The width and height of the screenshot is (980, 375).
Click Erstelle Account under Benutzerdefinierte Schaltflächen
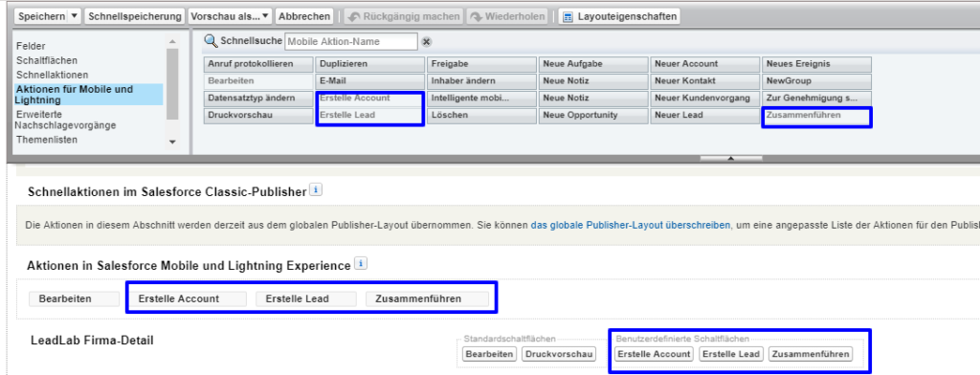click(654, 354)
